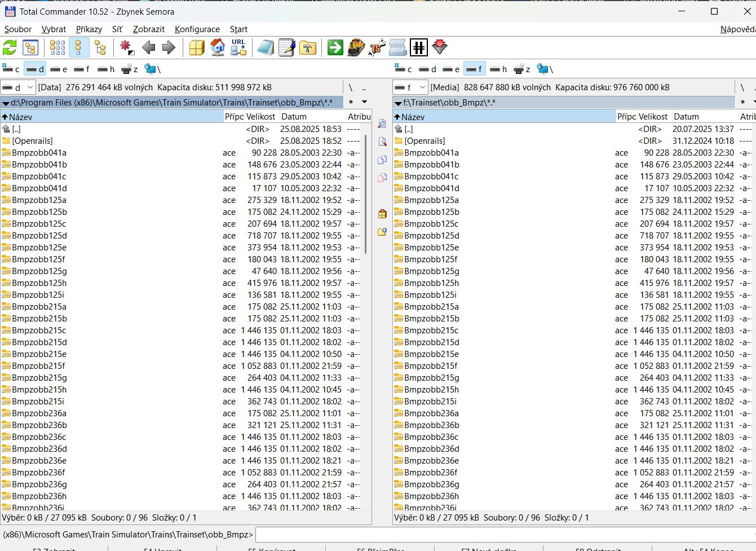
Task: Click the Notepad pen editor icon
Action: coord(286,48)
